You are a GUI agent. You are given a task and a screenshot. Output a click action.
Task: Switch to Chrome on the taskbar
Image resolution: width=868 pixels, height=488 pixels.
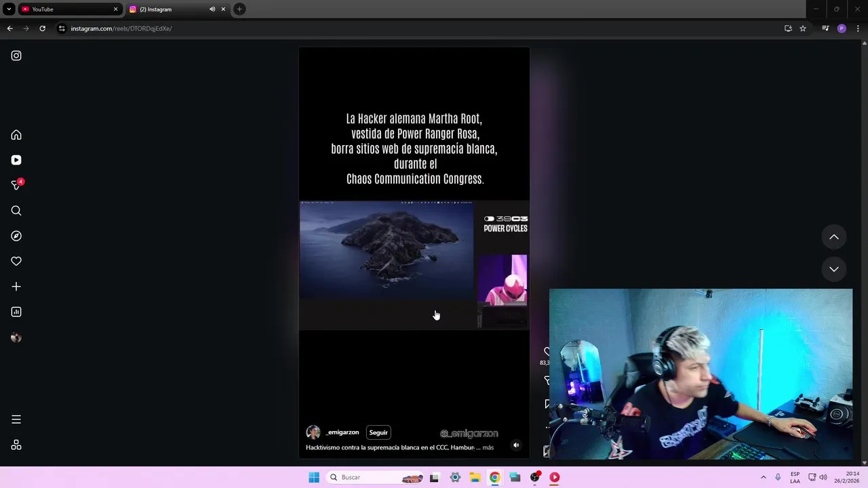pos(495,477)
